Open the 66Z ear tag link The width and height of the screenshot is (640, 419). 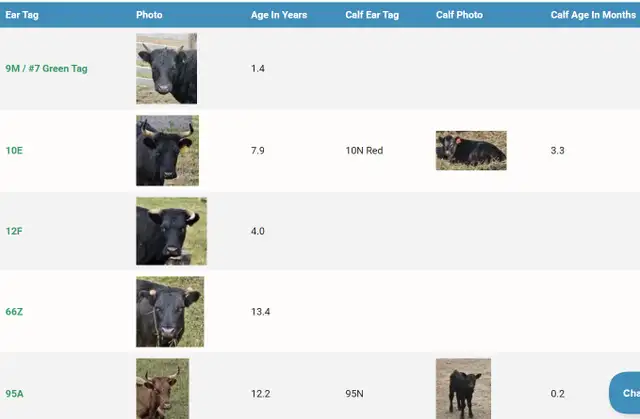pyautogui.click(x=14, y=312)
